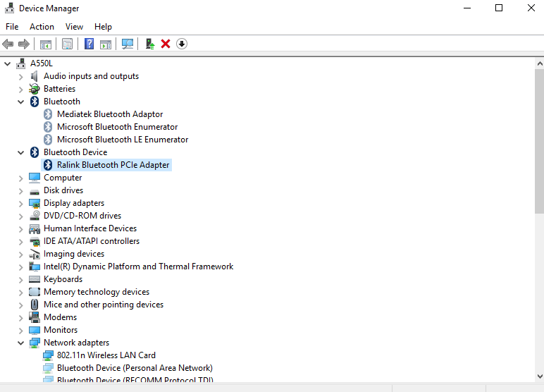The image size is (544, 392).
Task: Click the Imaging devices camera icon
Action: point(35,254)
